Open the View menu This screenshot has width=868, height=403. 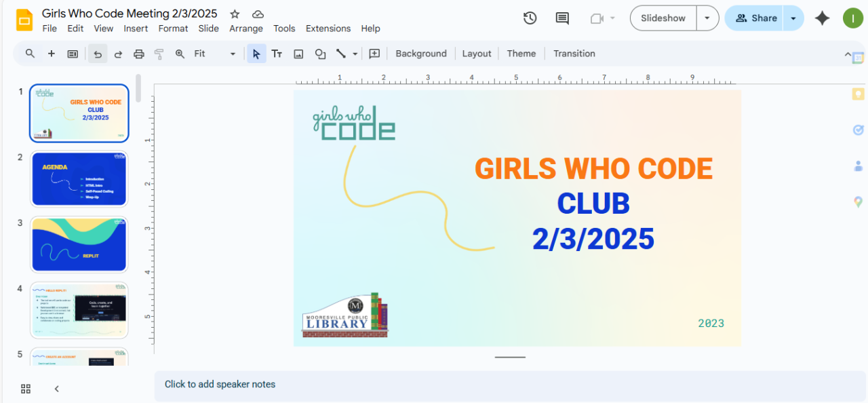tap(104, 28)
